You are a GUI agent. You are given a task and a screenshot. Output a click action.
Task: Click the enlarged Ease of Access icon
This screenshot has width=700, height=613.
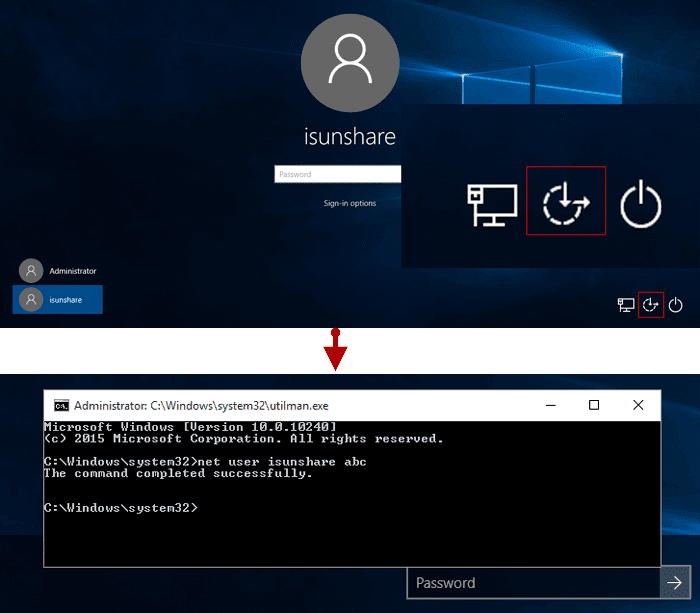(x=566, y=202)
